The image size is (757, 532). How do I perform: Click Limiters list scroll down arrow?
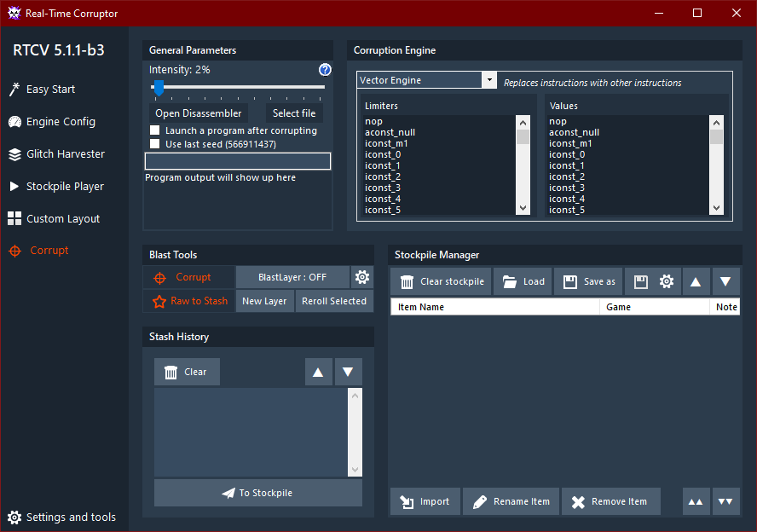[x=523, y=208]
